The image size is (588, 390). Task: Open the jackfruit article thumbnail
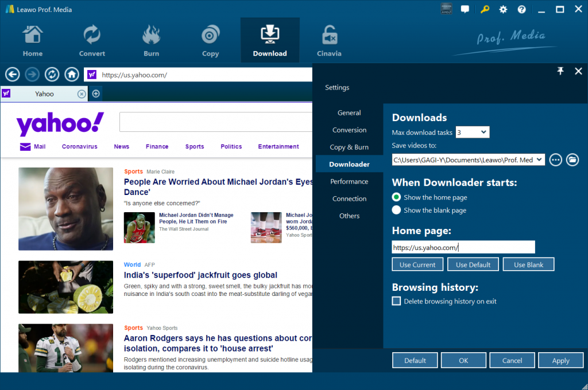click(65, 287)
